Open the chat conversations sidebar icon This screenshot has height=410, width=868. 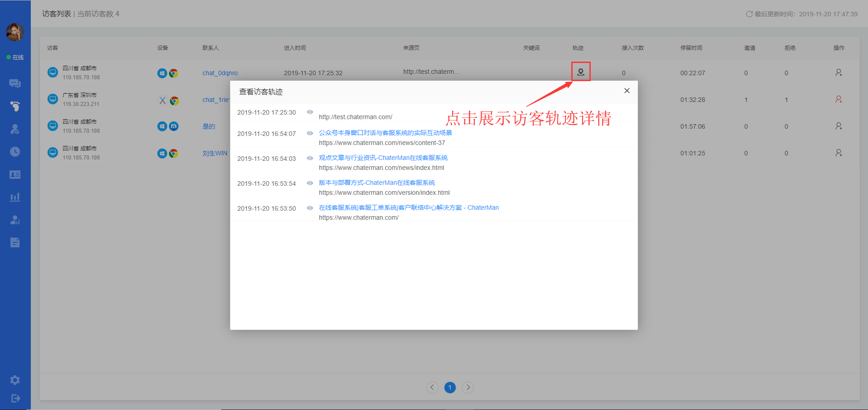[15, 83]
